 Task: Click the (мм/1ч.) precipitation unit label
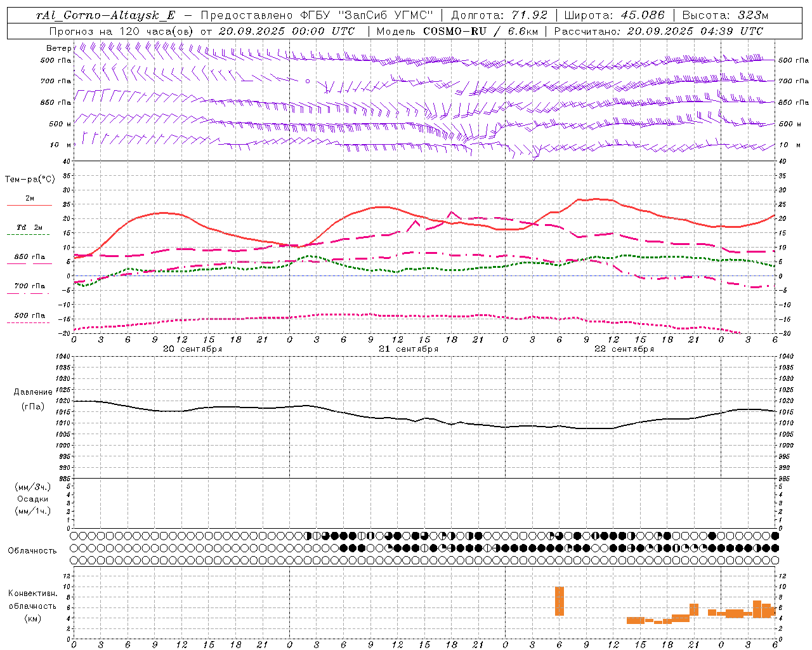pos(33,511)
